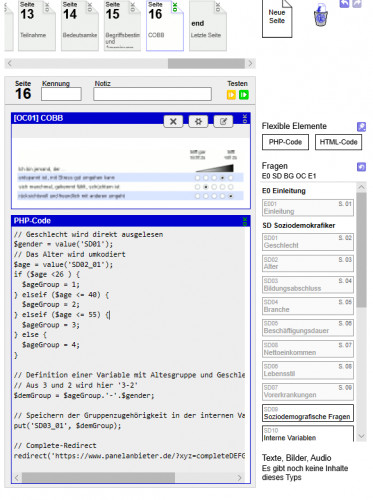Select question SD10 Interne Variablen

pos(308,434)
